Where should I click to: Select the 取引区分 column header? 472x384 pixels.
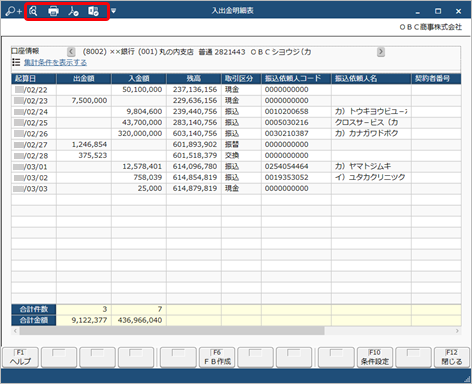[241, 79]
